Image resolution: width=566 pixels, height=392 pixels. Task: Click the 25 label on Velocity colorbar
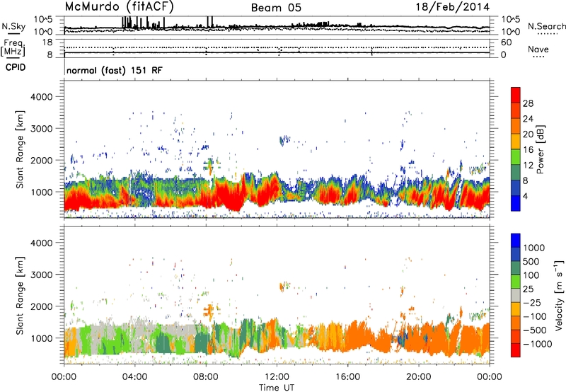click(528, 289)
